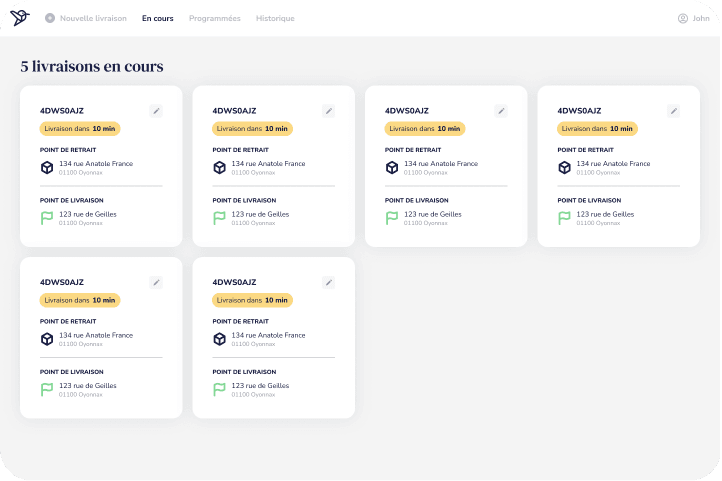Click pencil icon on second top-row card
The image size is (722, 481).
pyautogui.click(x=328, y=111)
